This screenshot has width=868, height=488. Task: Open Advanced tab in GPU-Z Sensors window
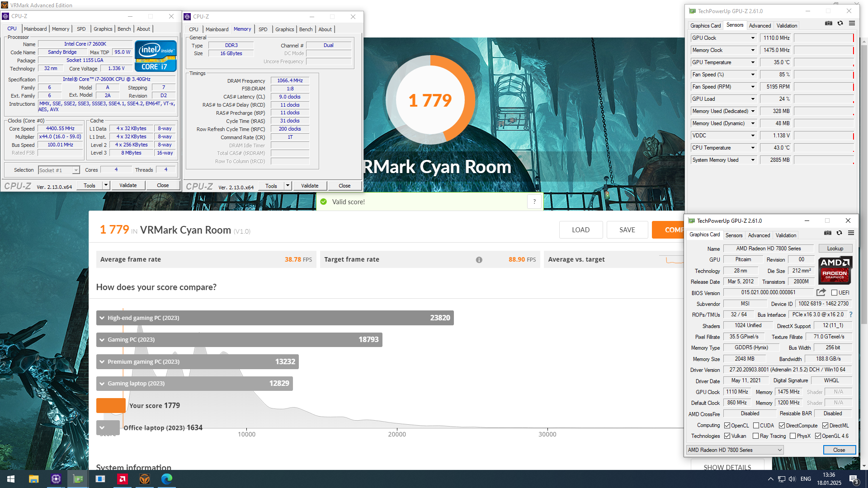(760, 26)
